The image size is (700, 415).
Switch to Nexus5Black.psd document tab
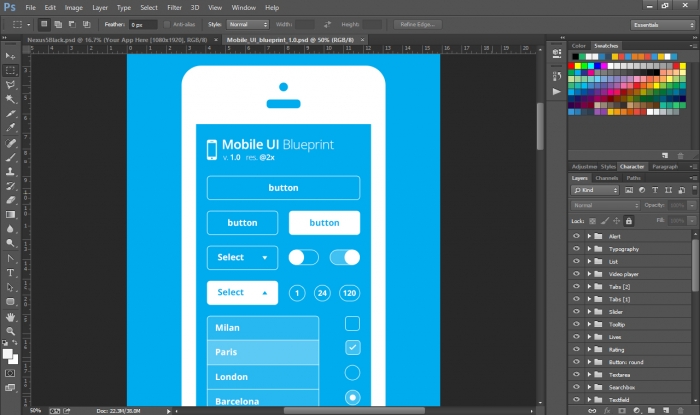(x=117, y=40)
